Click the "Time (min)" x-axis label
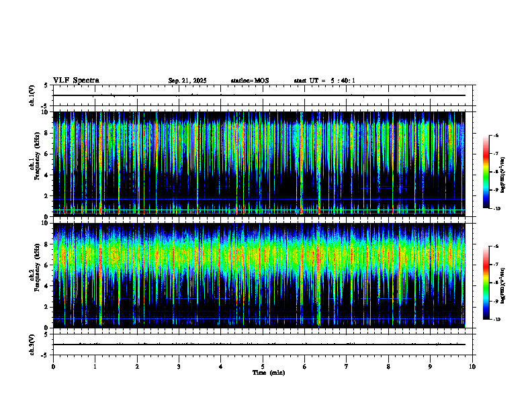Screen dimensions: 532x411 pyautogui.click(x=269, y=373)
